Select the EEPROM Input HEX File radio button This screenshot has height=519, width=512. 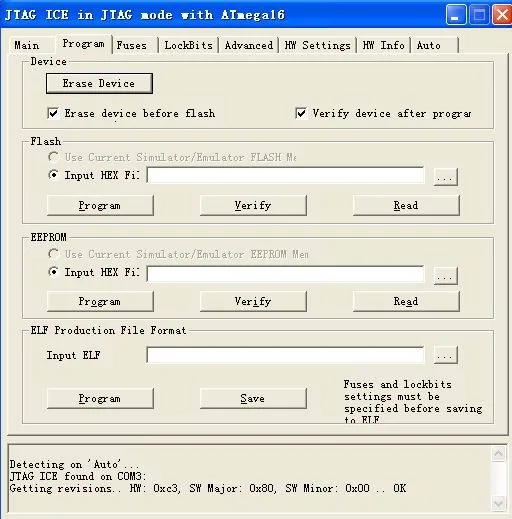point(53,272)
